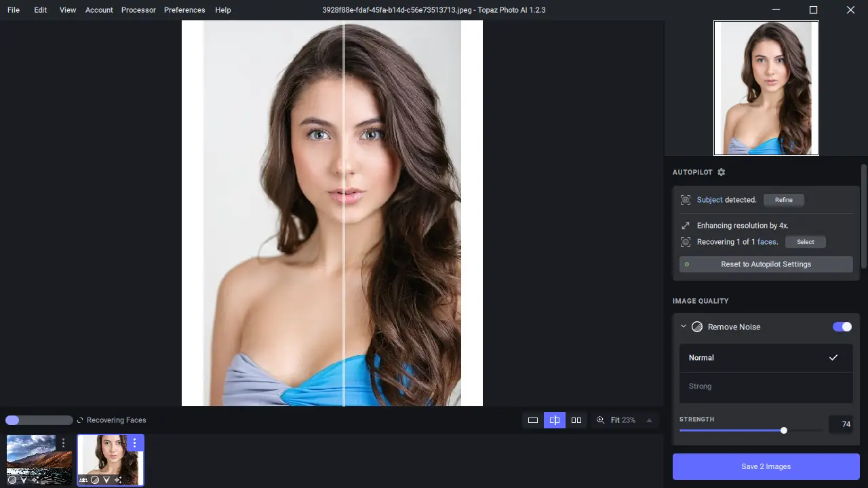868x488 pixels.
Task: Adjust the Strength slider handle
Action: 784,430
